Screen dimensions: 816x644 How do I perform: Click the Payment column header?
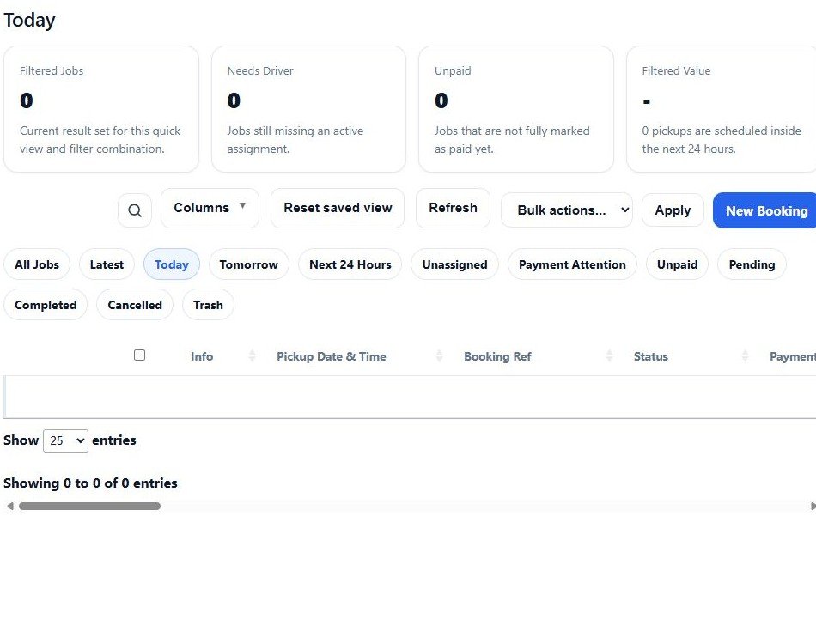tap(792, 356)
